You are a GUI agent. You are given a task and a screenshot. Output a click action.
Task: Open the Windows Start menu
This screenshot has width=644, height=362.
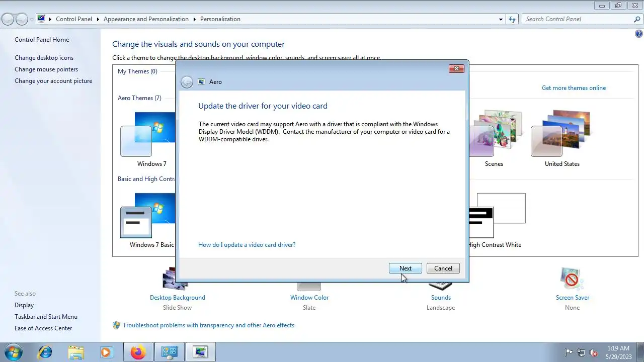pos(14,352)
